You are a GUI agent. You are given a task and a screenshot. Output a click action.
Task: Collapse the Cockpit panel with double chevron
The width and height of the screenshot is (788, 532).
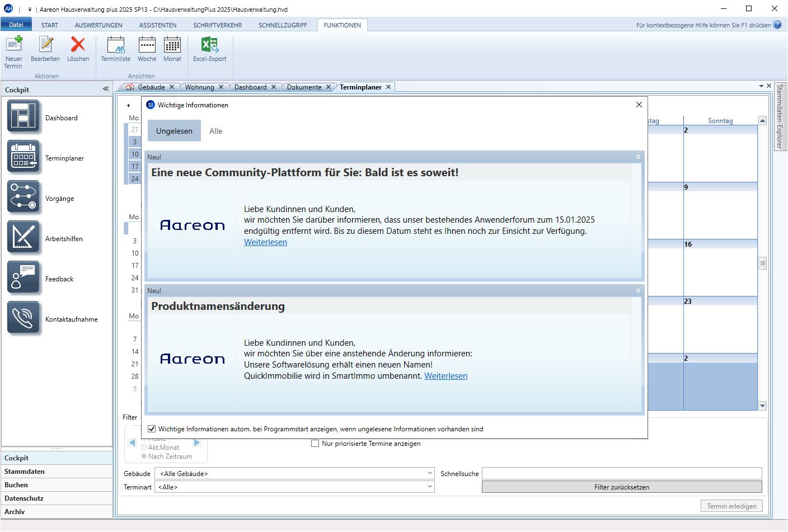coord(106,89)
